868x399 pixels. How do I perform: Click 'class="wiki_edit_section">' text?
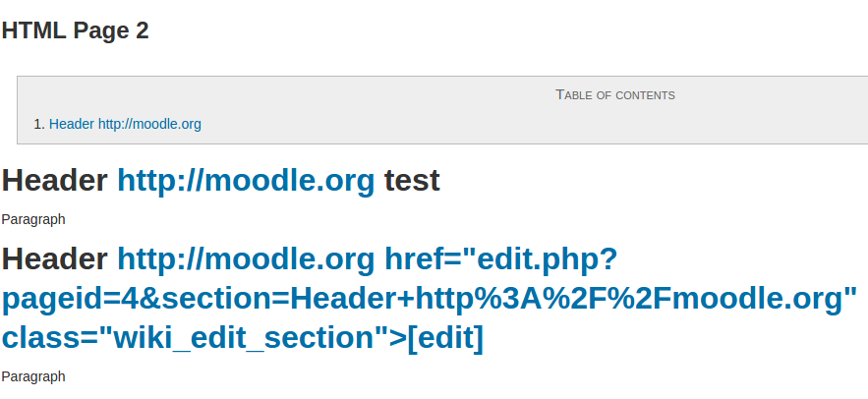pos(204,337)
